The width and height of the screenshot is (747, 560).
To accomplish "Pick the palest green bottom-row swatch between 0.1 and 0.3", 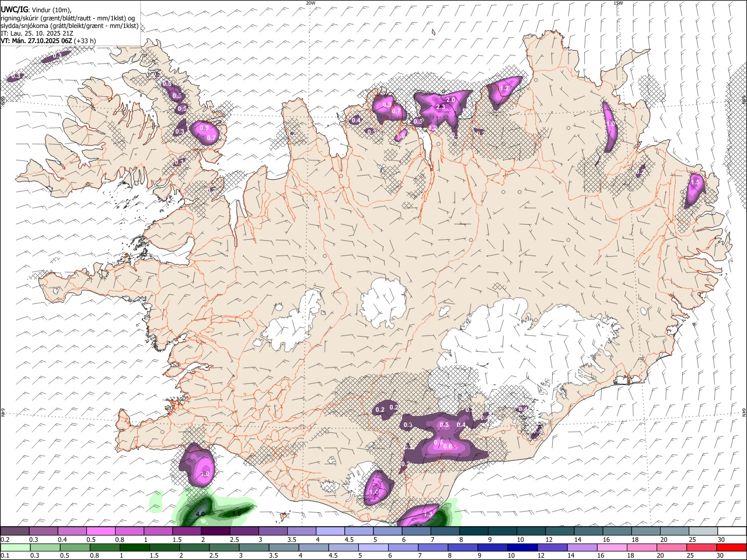I will (16, 548).
